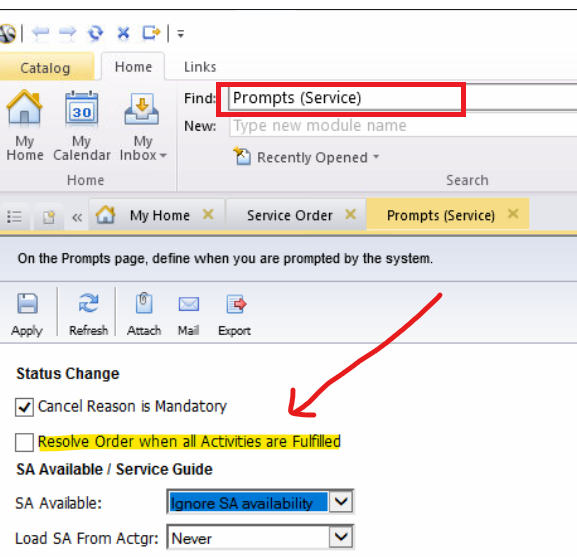This screenshot has width=577, height=557.
Task: Click the back arrow in quick access bar
Action: (x=40, y=33)
